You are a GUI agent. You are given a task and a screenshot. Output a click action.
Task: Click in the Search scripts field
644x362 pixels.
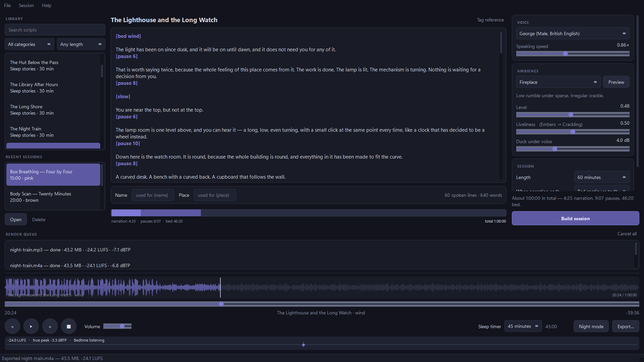pos(55,30)
